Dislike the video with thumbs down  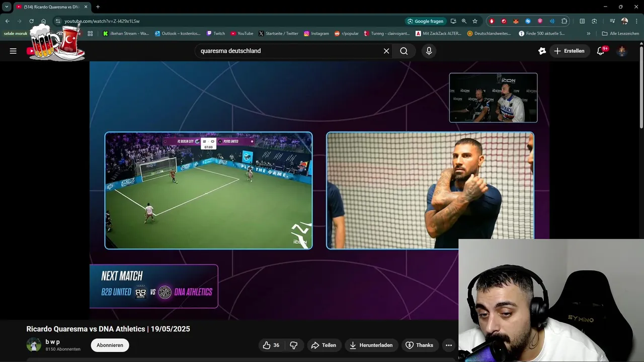click(x=294, y=345)
